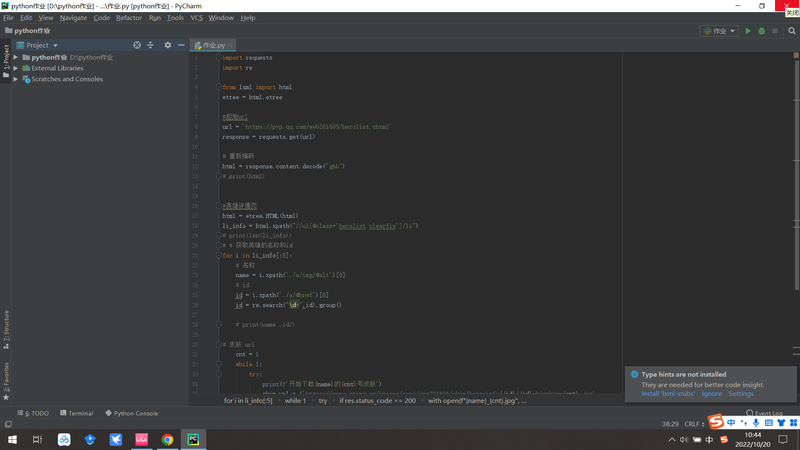Click breadcrumb 'if res.status_code == 200'
The image size is (800, 450).
[378, 401]
